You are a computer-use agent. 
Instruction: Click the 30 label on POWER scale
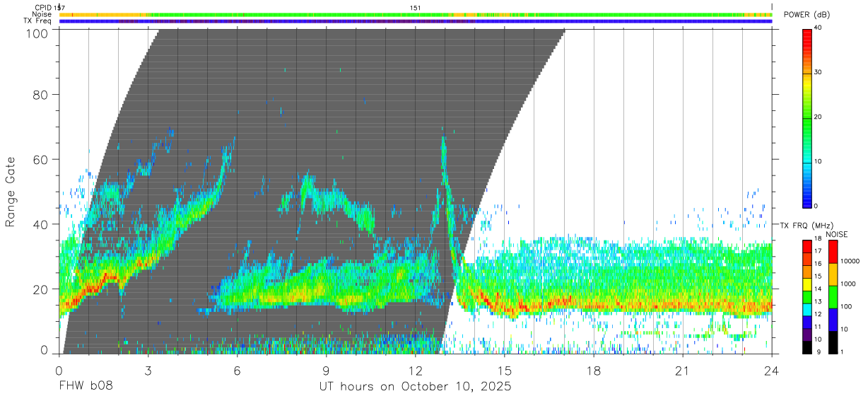coord(818,73)
